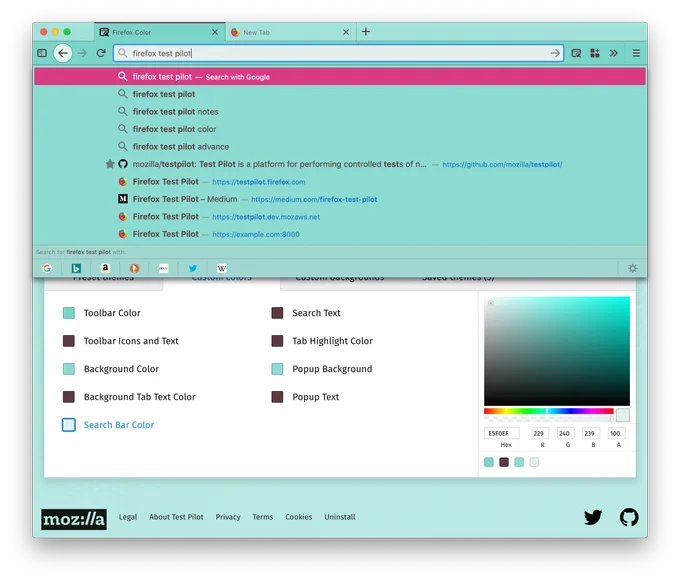The image size is (680, 581).
Task: Click the rainbow hue slider
Action: 549,411
